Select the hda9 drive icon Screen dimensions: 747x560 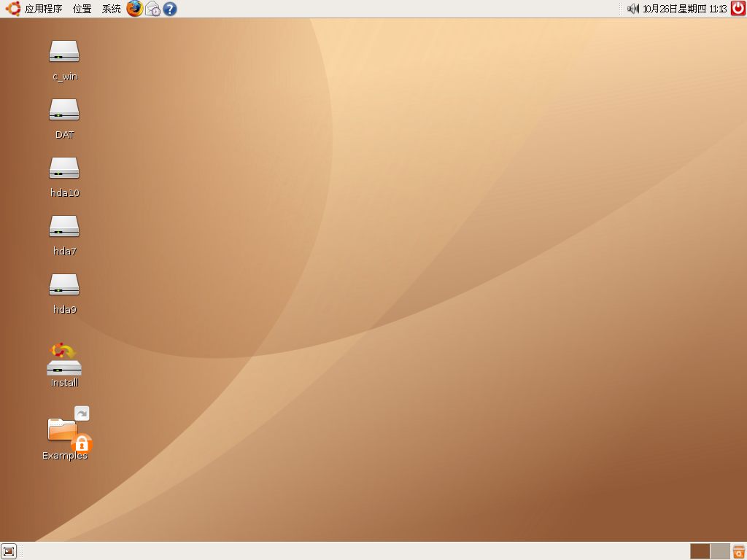point(64,285)
